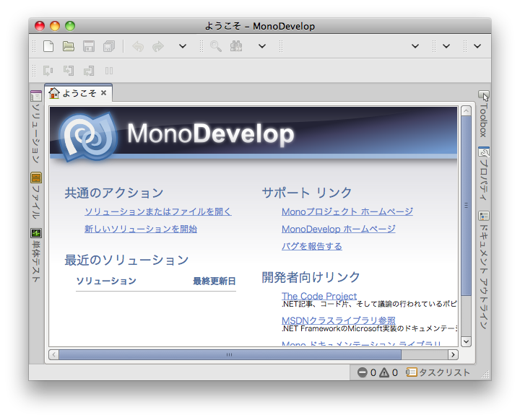Viewport: 520px width, 420px height.
Task: Open タスクリスト in status bar
Action: (438, 372)
